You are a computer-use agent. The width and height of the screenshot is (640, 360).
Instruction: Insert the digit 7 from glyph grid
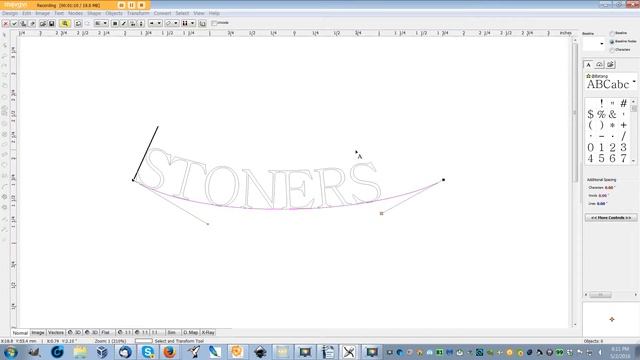(x=623, y=158)
